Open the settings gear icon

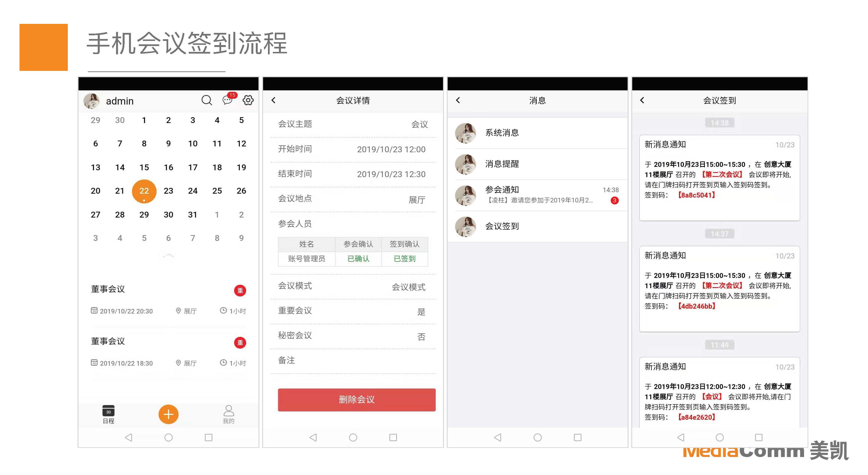(248, 100)
